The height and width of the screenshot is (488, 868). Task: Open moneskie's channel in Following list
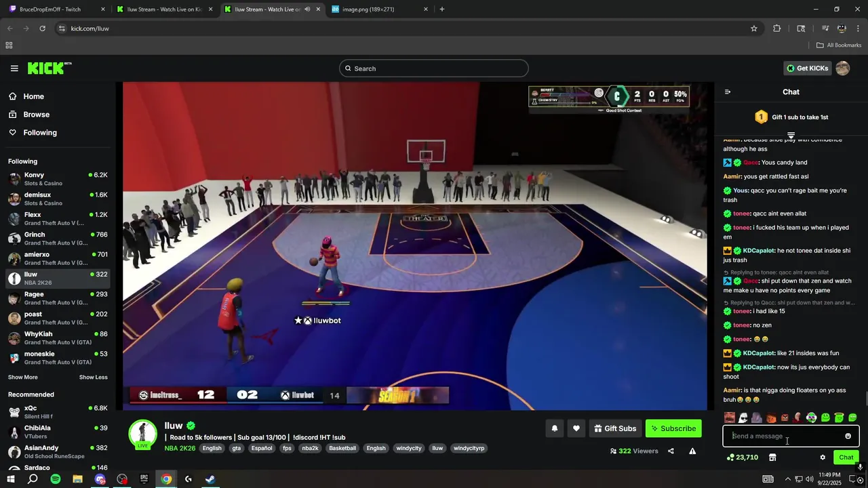click(57, 358)
